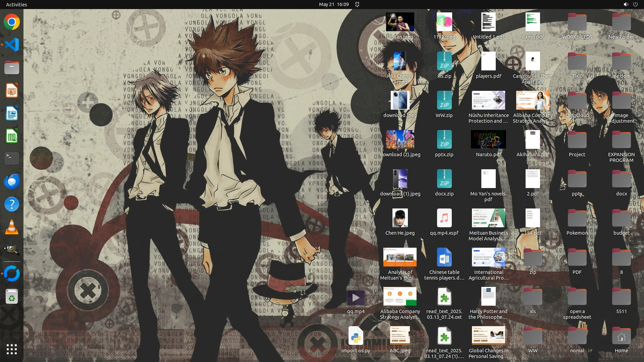Open the date and time menu
The width and height of the screenshot is (644, 362).
(x=333, y=4)
